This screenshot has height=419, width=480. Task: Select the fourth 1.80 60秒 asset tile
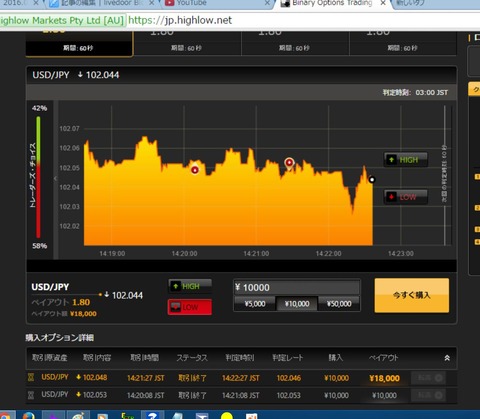tap(403, 43)
